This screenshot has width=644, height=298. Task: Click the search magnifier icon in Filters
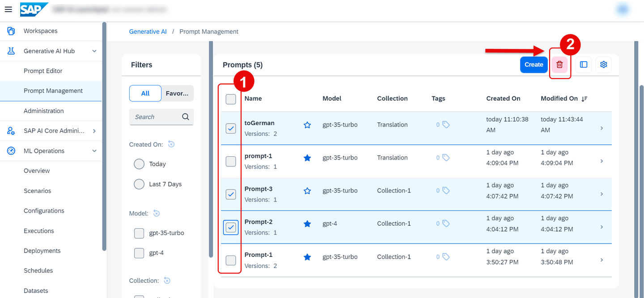pos(186,117)
